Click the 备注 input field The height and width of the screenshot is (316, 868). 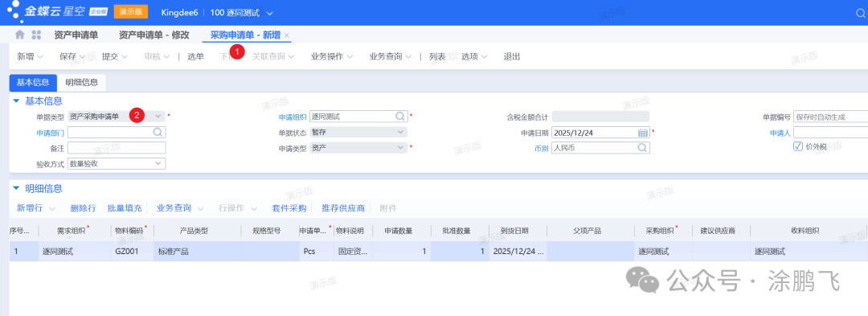[117, 148]
